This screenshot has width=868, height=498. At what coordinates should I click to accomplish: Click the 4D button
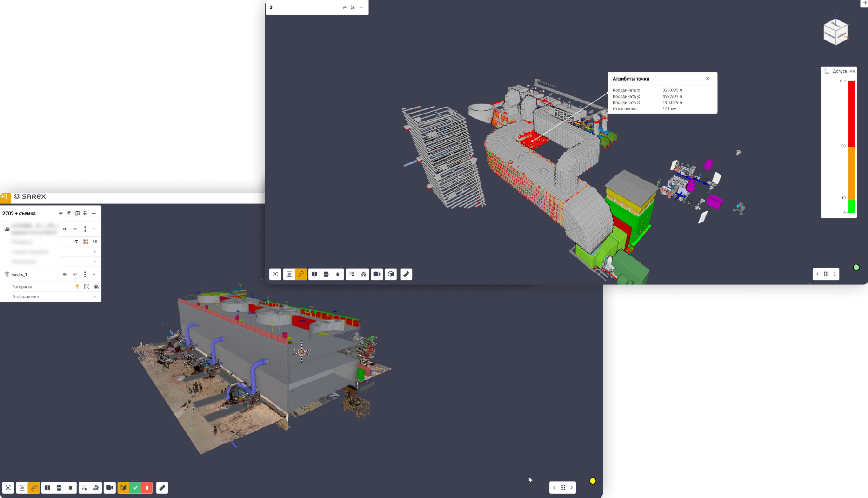click(95, 242)
